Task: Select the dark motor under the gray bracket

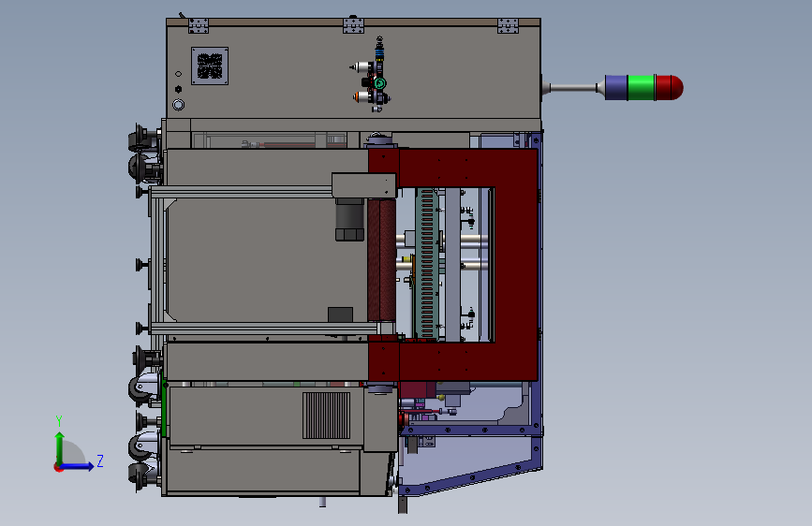Action: point(349,219)
